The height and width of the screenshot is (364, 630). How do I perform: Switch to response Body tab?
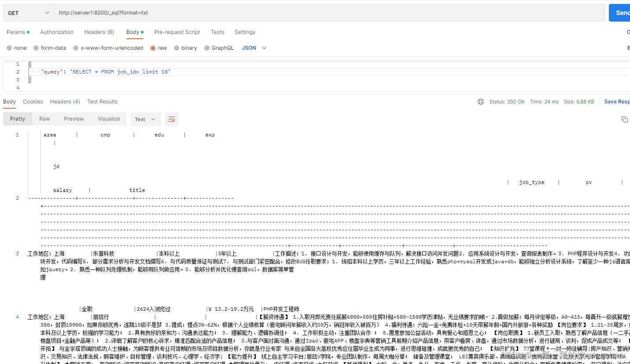pos(10,102)
